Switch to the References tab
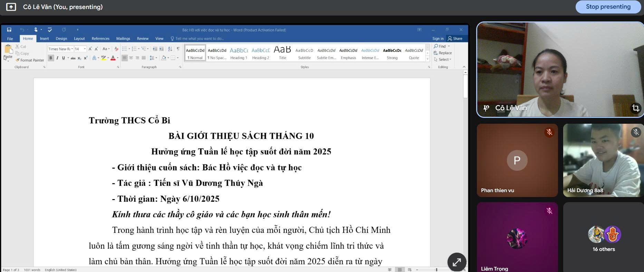Screen dimensions: 644x272 100,39
